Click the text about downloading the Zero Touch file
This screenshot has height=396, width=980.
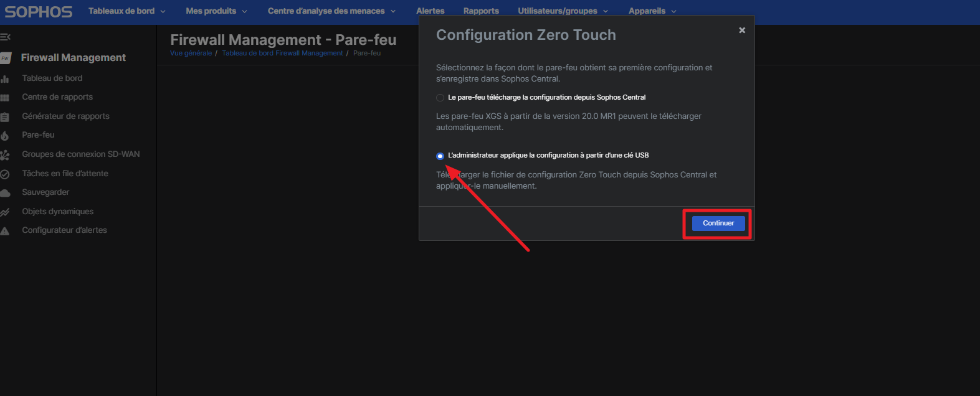coord(576,181)
